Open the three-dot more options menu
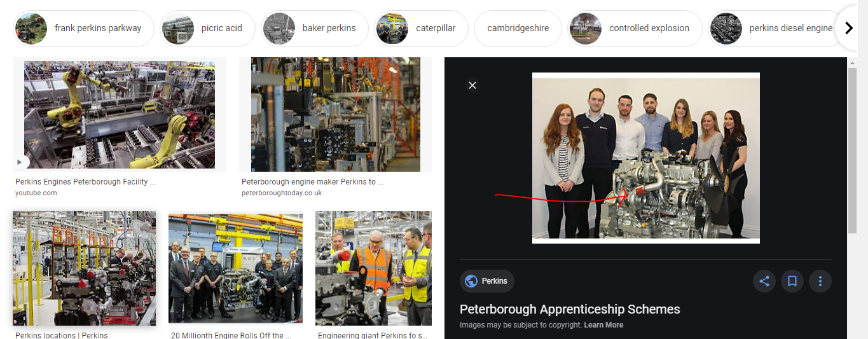Image resolution: width=868 pixels, height=339 pixels. [x=820, y=281]
